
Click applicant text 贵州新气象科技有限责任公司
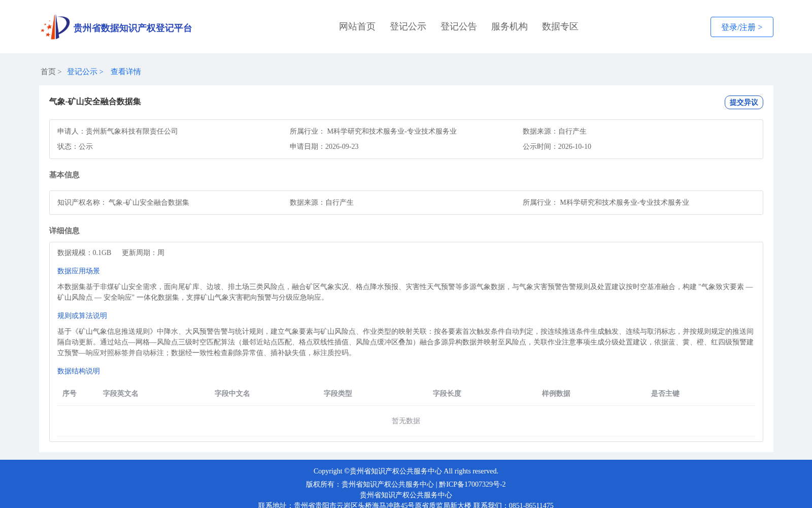coord(132,131)
